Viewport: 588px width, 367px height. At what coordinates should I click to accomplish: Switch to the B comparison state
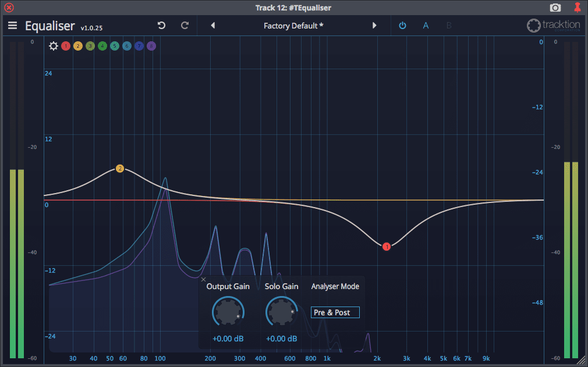pos(449,26)
